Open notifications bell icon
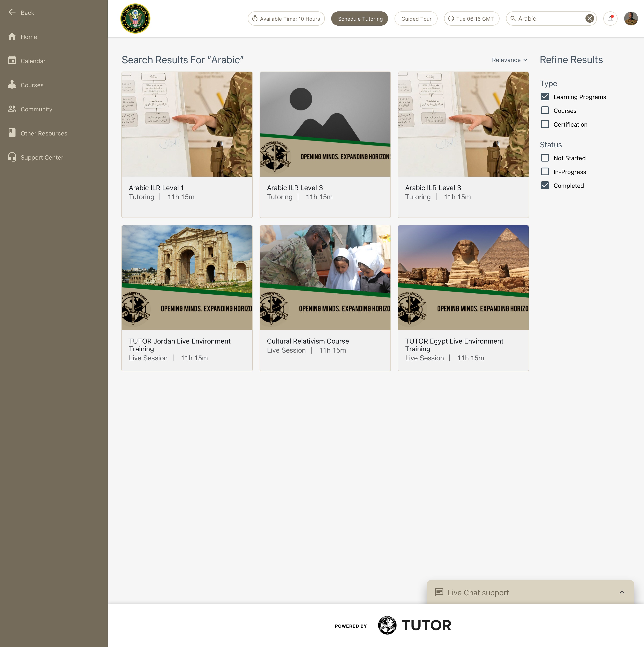The image size is (644, 647). [610, 19]
